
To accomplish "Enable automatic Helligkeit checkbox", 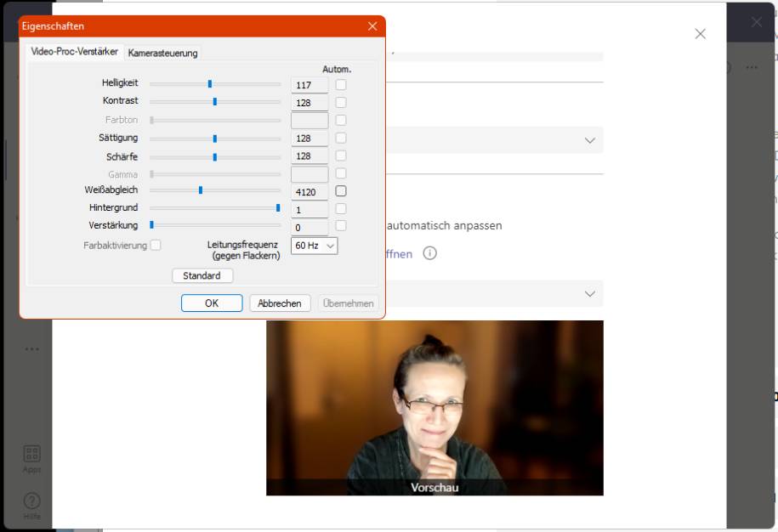I will tap(341, 85).
